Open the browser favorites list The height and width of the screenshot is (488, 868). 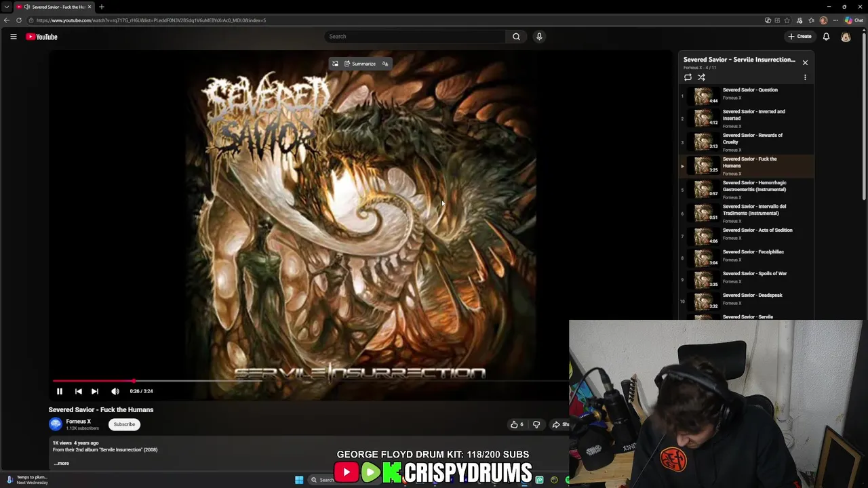coord(811,20)
